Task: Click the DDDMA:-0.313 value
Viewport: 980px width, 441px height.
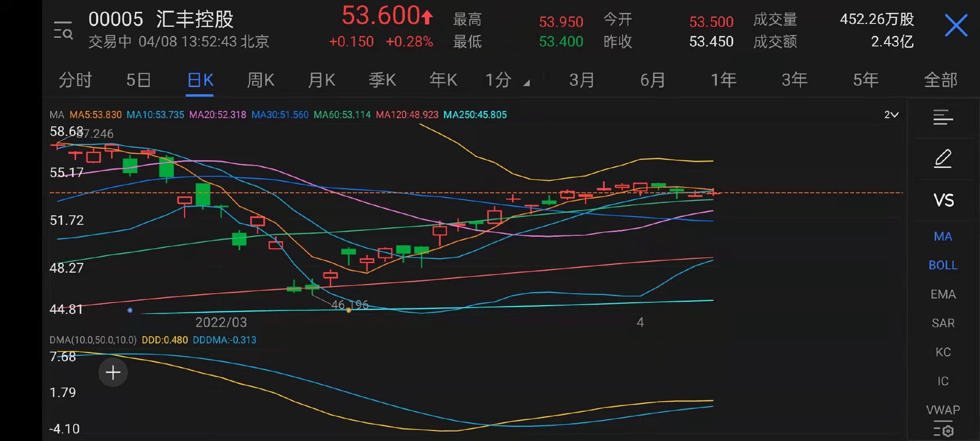Action: click(x=224, y=340)
